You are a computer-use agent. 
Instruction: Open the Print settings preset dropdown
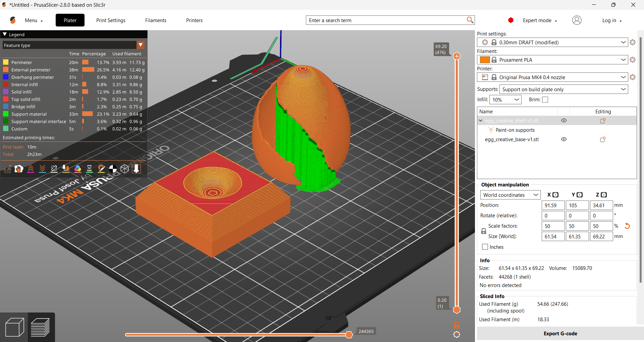tap(552, 42)
